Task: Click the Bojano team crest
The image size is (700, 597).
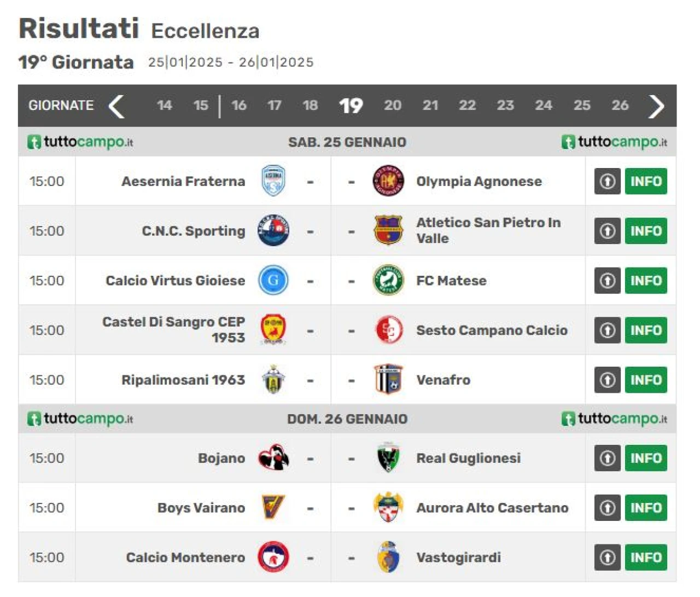Action: 273,458
